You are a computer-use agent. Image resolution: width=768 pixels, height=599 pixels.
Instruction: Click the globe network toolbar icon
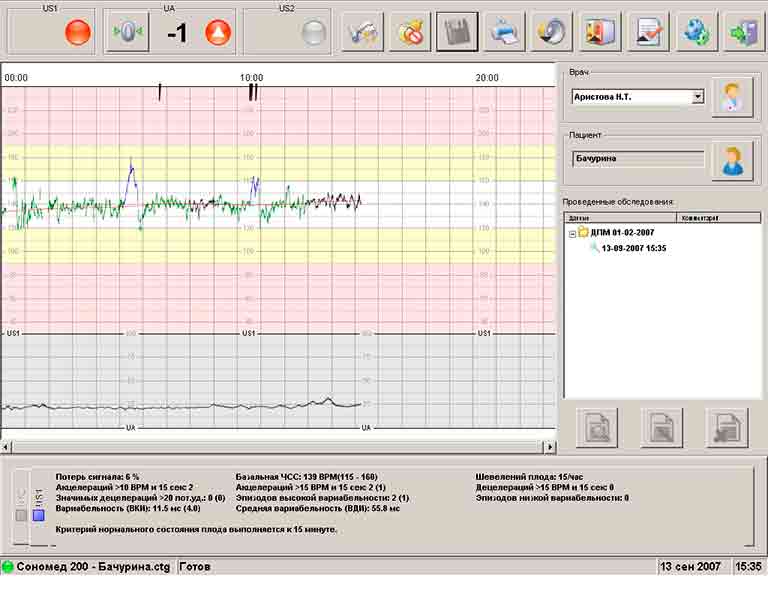[x=696, y=32]
